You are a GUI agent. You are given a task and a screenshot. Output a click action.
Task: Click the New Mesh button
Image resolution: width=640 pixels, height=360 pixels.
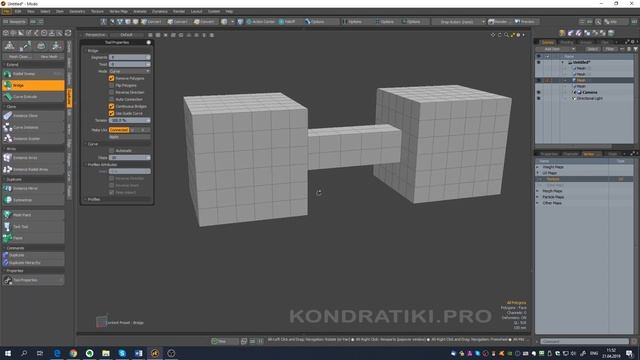click(x=49, y=57)
